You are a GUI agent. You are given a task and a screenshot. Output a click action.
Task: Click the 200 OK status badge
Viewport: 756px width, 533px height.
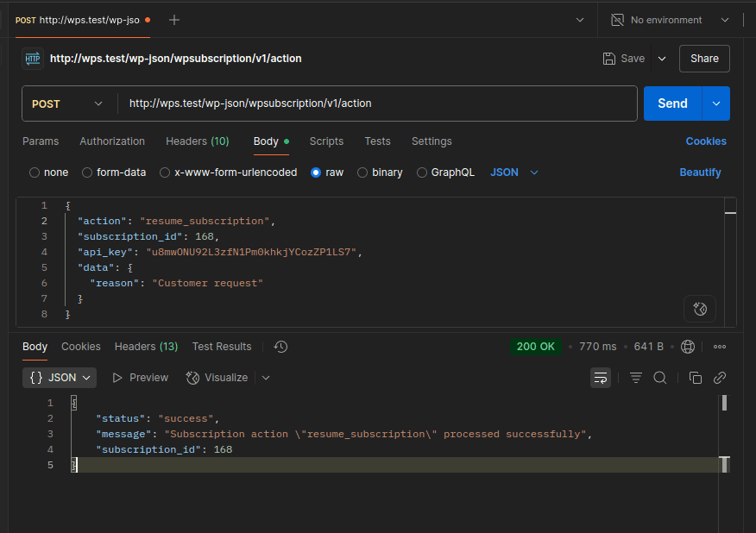(x=536, y=347)
